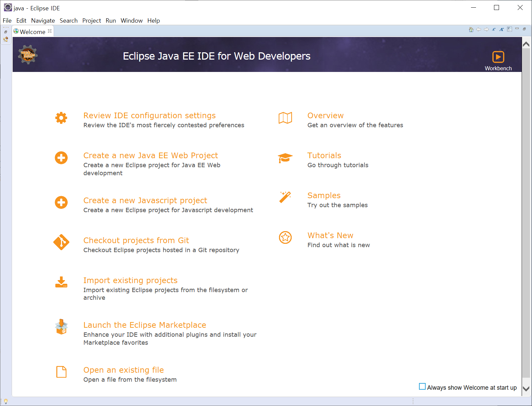Viewport: 532px width, 406px height.
Task: Click the Eclipse Marketplace box icon
Action: click(61, 327)
